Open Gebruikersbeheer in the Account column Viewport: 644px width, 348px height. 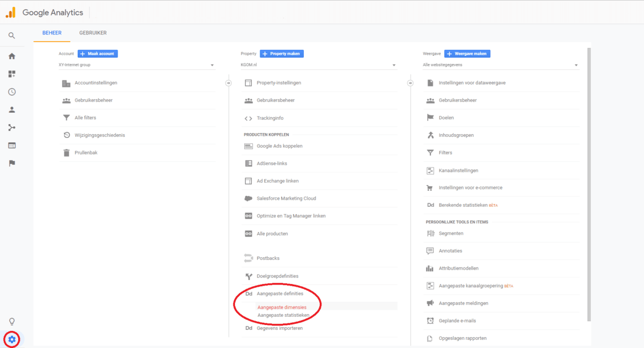pyautogui.click(x=93, y=100)
